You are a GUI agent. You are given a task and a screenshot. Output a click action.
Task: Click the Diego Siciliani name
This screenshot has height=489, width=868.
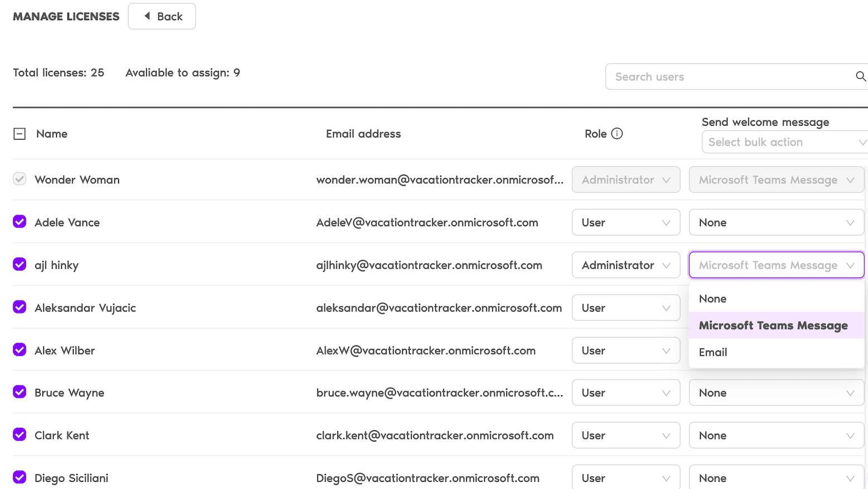[71, 478]
